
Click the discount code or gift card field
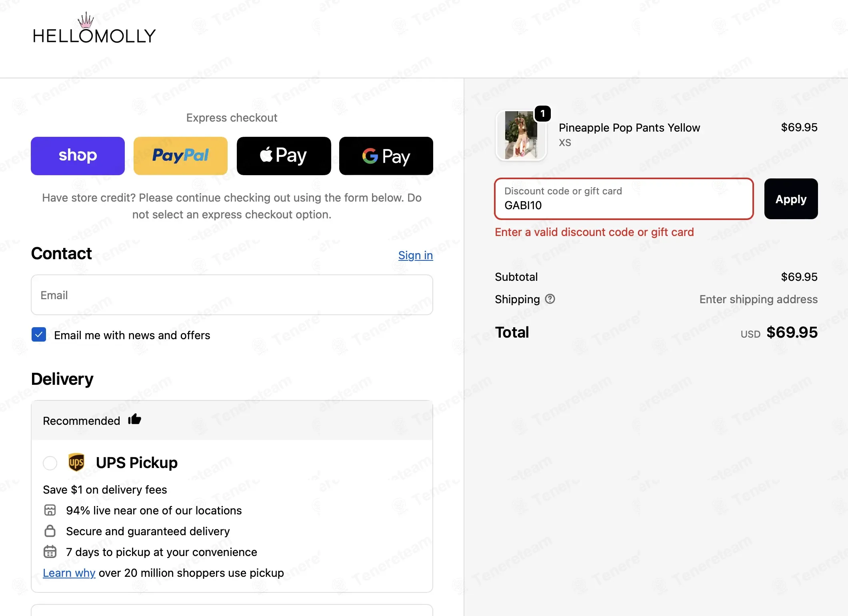click(624, 199)
